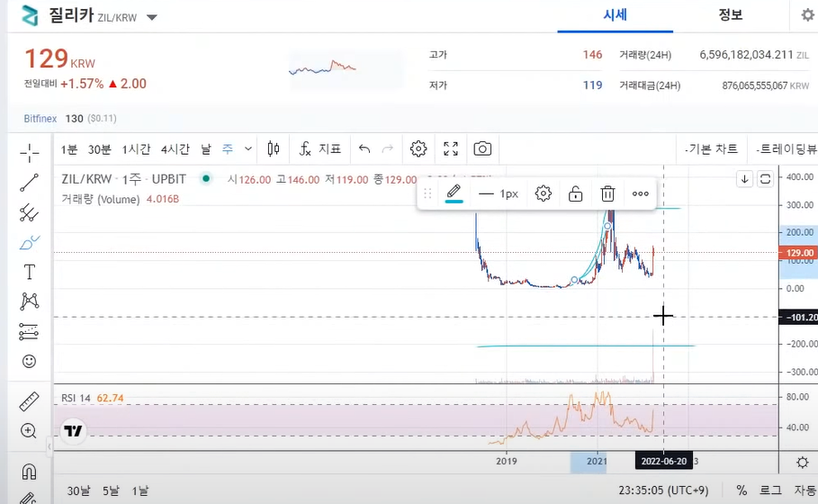Click the TradingView logo badge
The height and width of the screenshot is (504, 818).
[73, 431]
